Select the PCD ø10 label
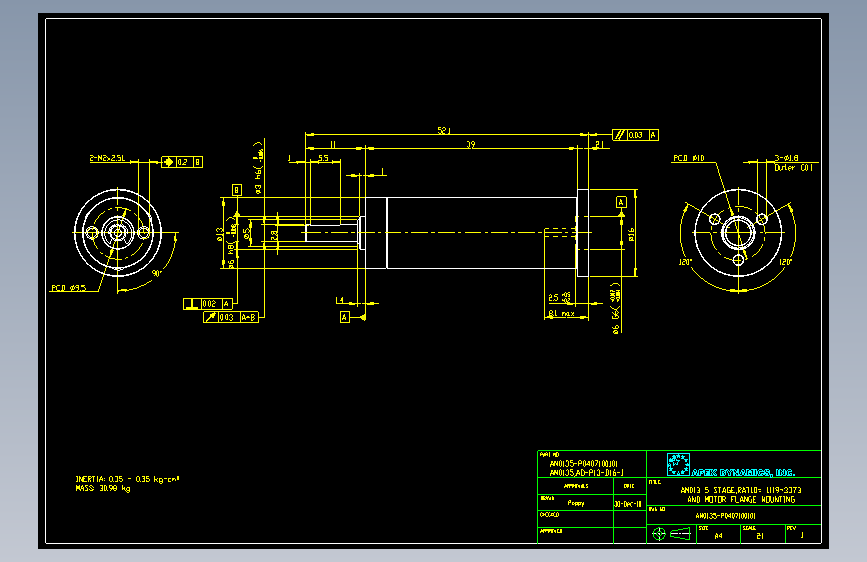Screen dimensions: 867x562 (x=688, y=158)
